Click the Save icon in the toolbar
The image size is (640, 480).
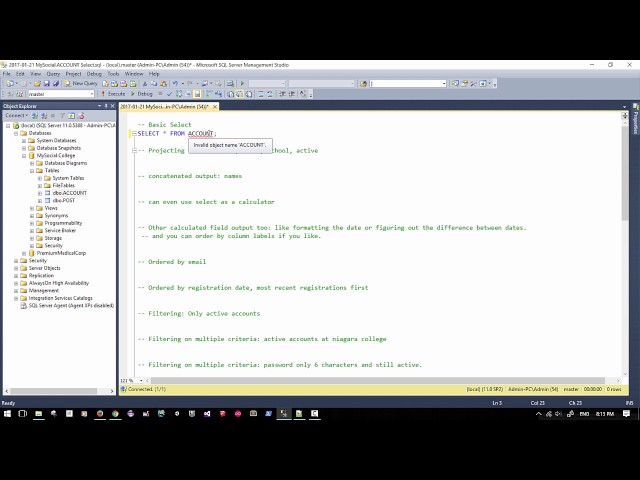tap(47, 83)
